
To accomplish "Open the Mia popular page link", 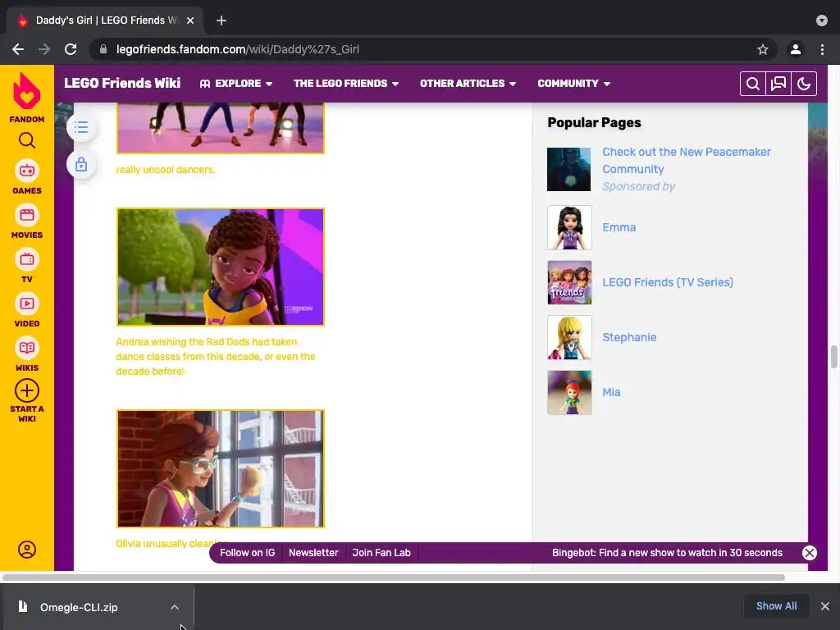I will [x=611, y=392].
